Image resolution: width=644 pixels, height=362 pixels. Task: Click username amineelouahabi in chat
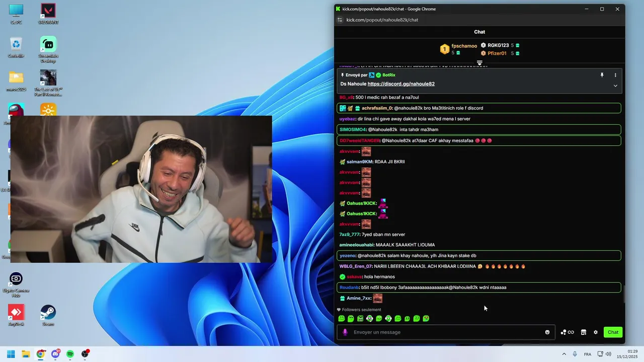click(x=356, y=245)
